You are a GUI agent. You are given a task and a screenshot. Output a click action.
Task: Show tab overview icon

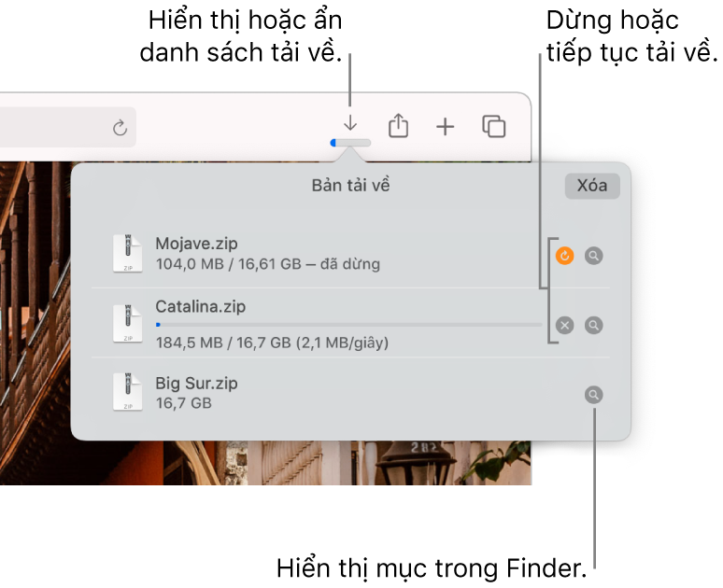pyautogui.click(x=494, y=126)
